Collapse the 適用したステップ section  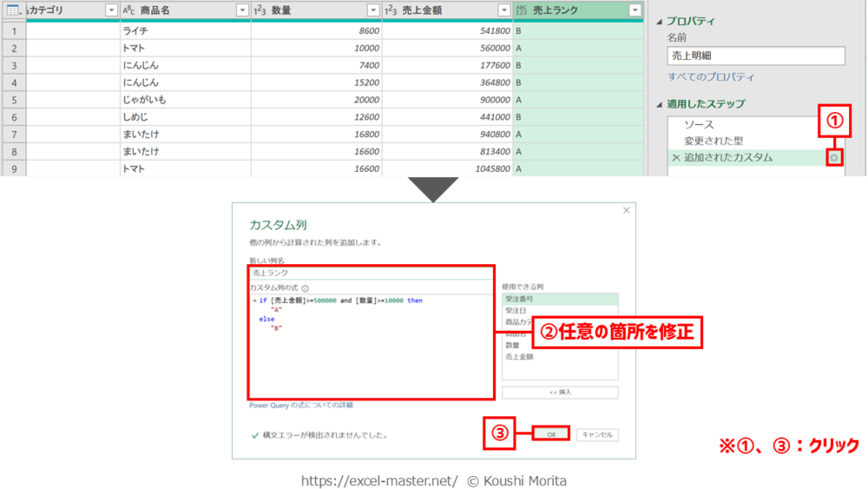pos(659,104)
